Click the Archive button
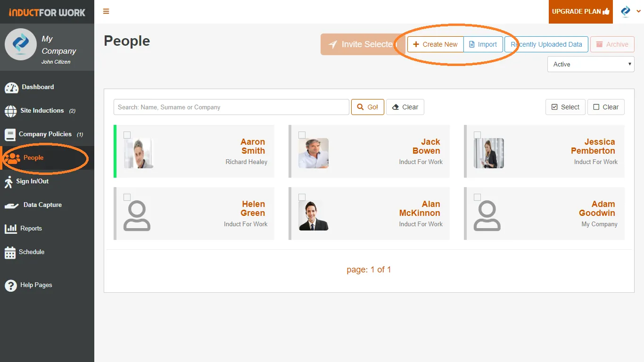The image size is (644, 362). 612,44
